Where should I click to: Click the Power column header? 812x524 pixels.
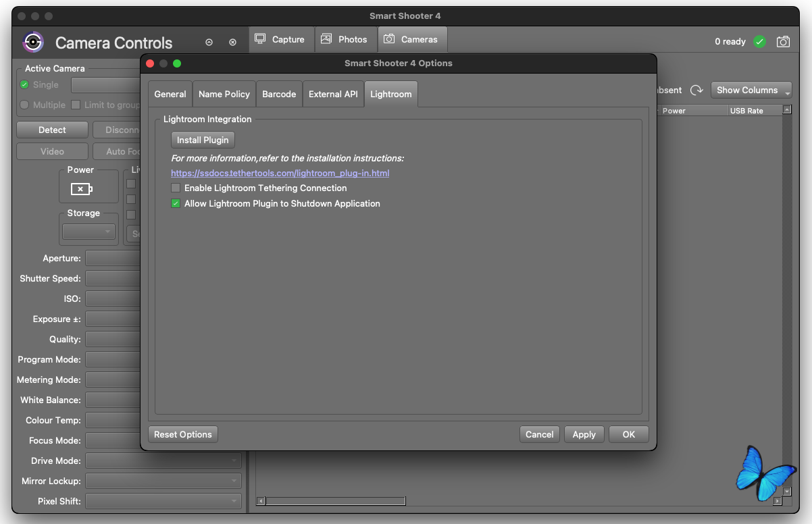692,111
